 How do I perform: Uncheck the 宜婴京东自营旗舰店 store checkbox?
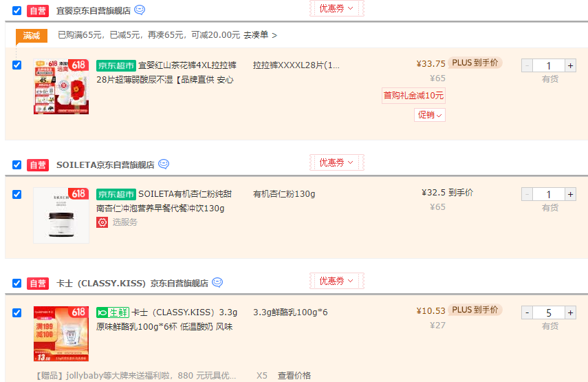pos(17,10)
